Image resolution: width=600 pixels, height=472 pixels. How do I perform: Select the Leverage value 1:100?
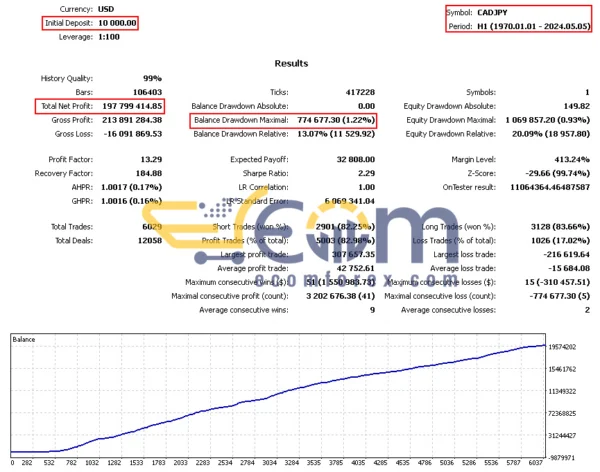[x=111, y=36]
